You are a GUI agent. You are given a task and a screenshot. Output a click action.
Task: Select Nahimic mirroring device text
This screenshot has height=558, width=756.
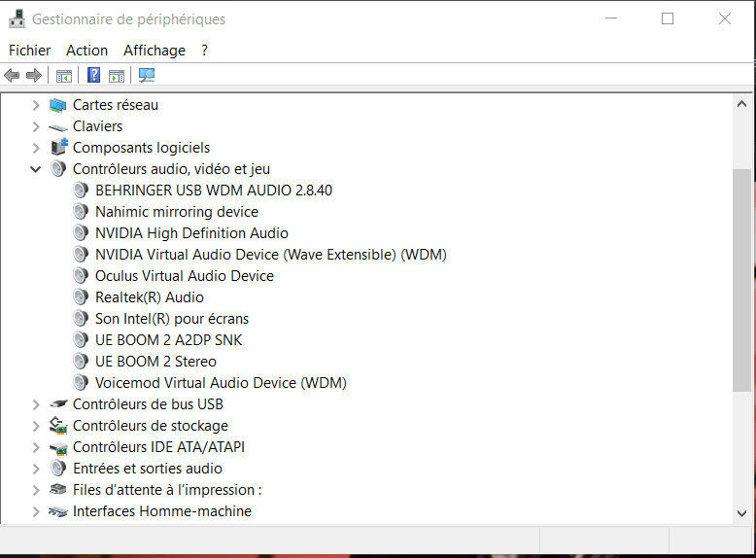click(x=177, y=212)
